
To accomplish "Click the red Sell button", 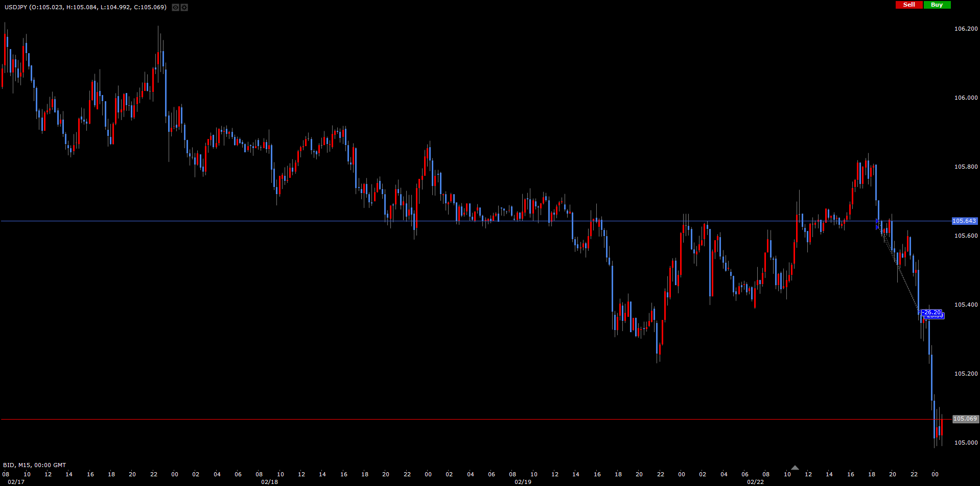I will (909, 5).
